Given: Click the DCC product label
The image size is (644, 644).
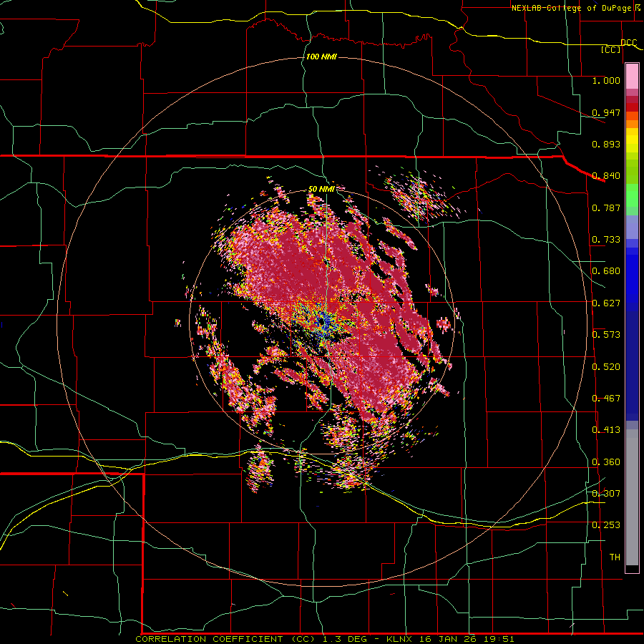Looking at the screenshot, I should 629,42.
